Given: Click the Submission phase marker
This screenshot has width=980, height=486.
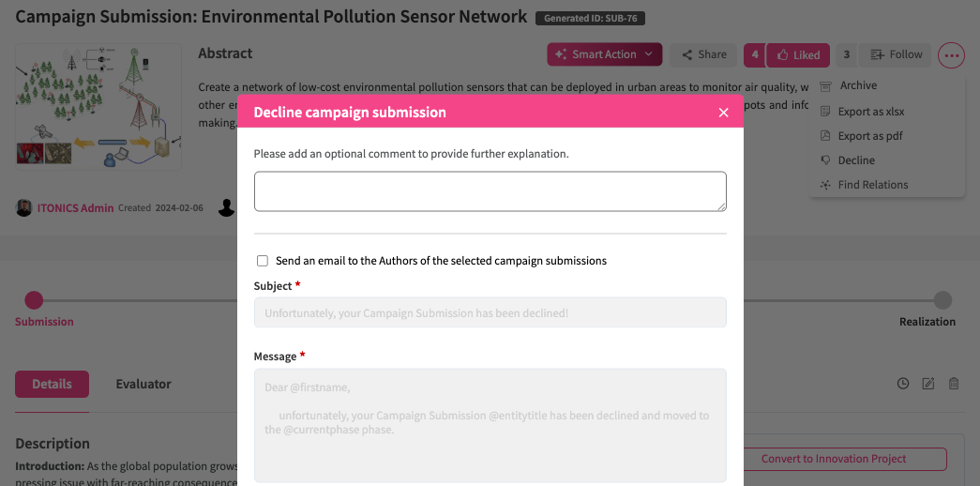Looking at the screenshot, I should pos(34,300).
